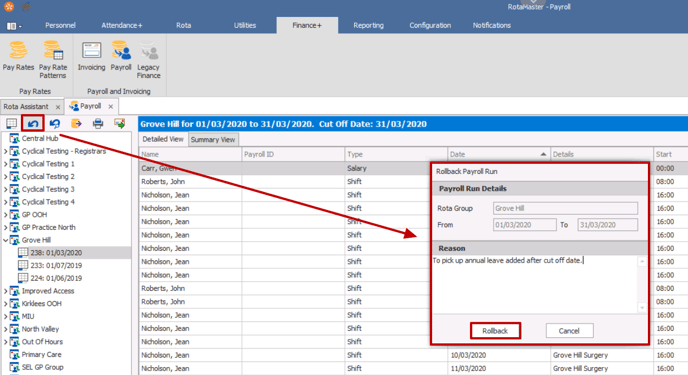The height and width of the screenshot is (375, 688).
Task: Select Central Hub in the tree
Action: pos(40,139)
